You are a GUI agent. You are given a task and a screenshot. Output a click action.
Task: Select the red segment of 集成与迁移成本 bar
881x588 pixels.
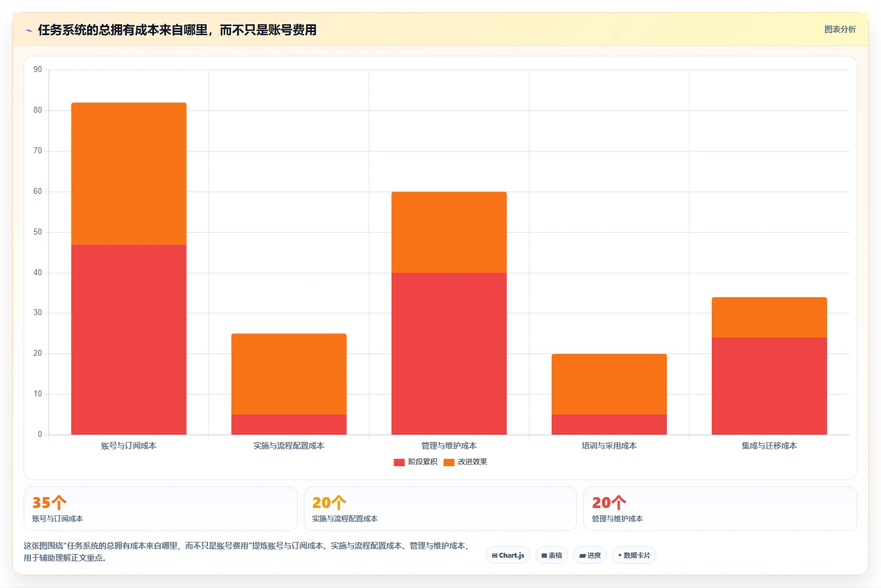[x=769, y=386]
